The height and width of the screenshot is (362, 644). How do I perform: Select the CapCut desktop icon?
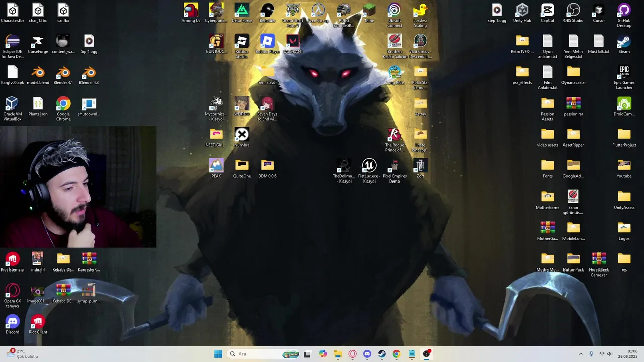click(x=547, y=13)
